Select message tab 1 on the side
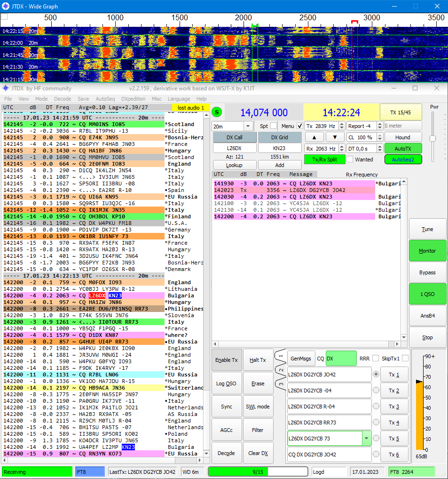Viewport: 448px width, 479px height. click(x=281, y=356)
